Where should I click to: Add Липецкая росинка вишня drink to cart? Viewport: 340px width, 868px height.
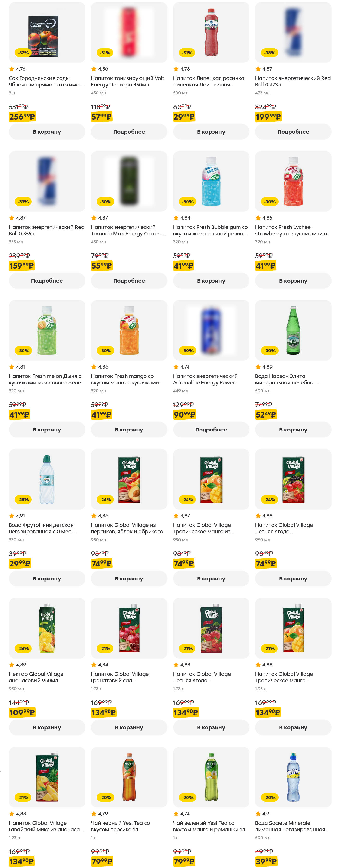(x=211, y=132)
